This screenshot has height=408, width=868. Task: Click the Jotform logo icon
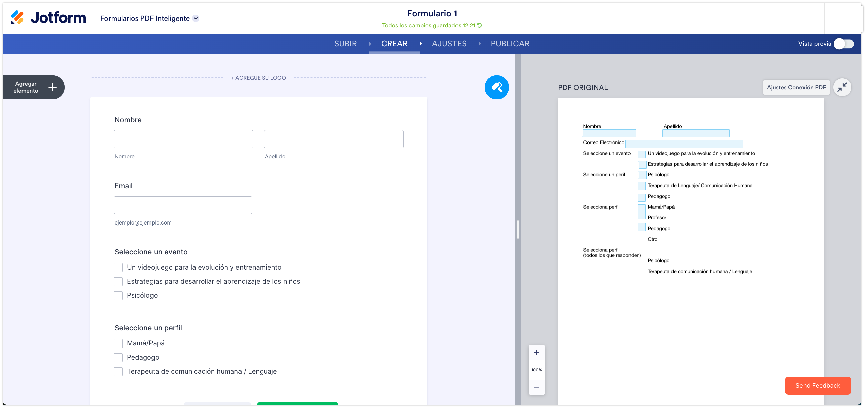(17, 17)
